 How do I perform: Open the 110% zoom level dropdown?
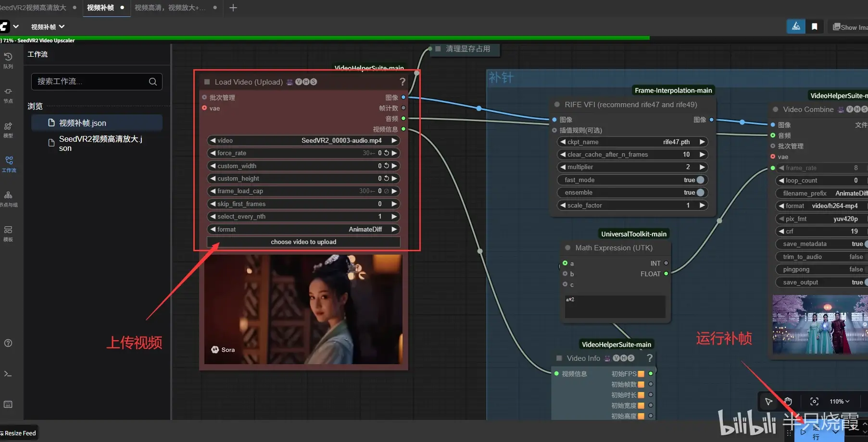840,402
